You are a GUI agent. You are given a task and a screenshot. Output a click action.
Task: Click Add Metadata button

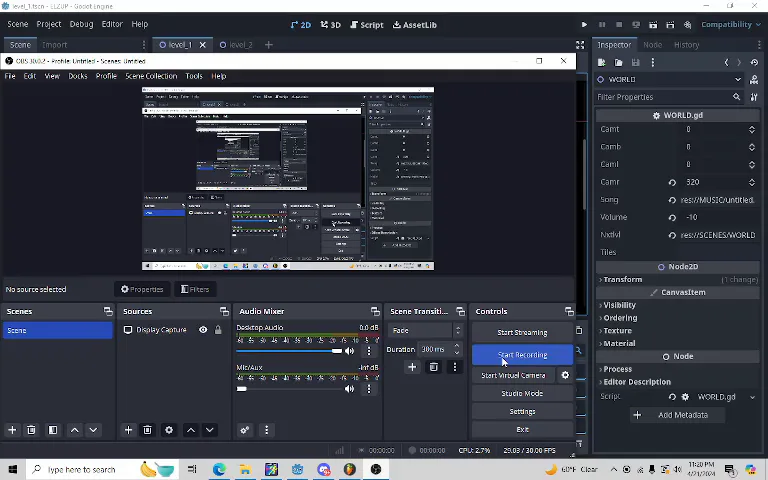tap(677, 415)
